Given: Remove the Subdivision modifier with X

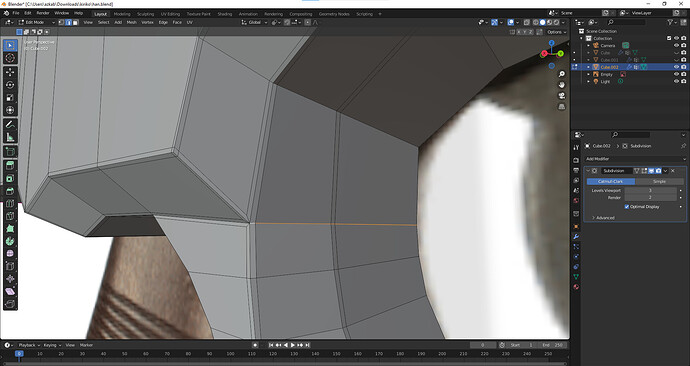Looking at the screenshot, I should (x=673, y=171).
